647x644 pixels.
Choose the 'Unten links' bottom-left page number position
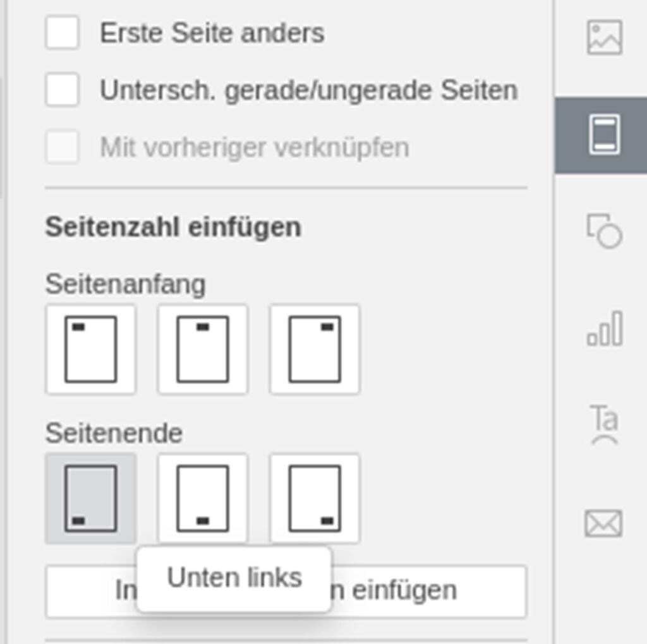pos(91,498)
